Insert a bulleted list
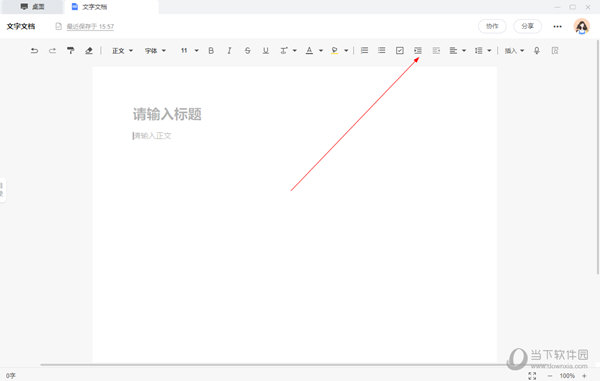Viewport: 600px width, 381px height. [x=382, y=50]
